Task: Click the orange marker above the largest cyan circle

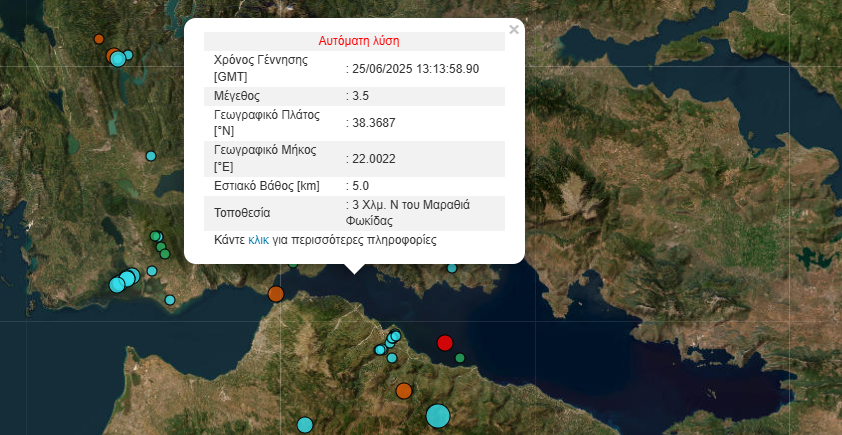Action: pyautogui.click(x=404, y=391)
